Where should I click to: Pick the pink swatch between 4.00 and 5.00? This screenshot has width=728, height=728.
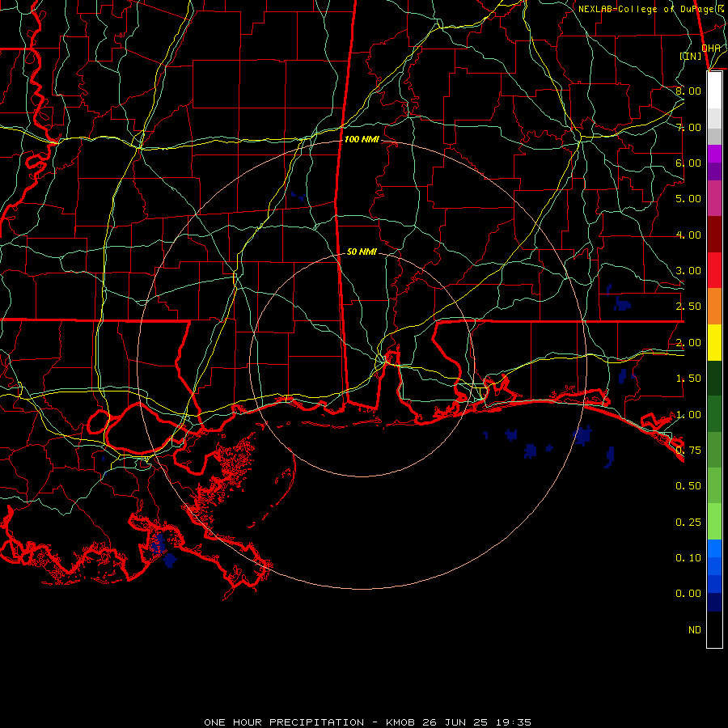714,198
